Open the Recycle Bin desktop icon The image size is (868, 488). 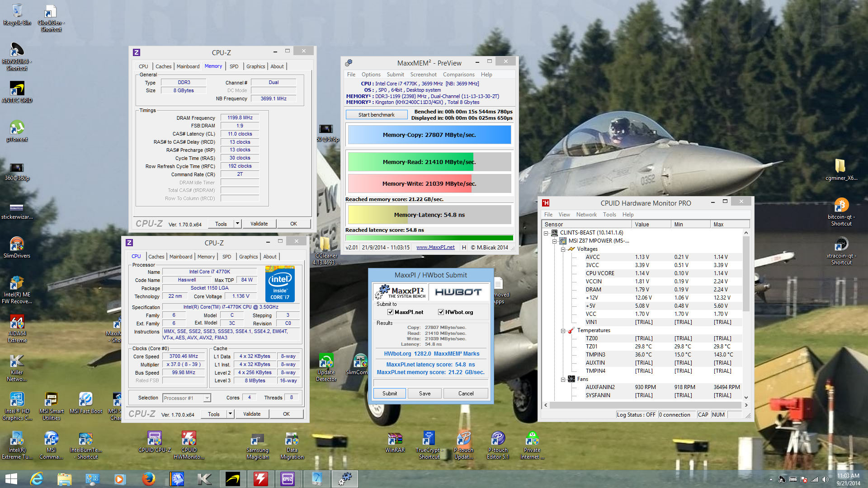(17, 14)
